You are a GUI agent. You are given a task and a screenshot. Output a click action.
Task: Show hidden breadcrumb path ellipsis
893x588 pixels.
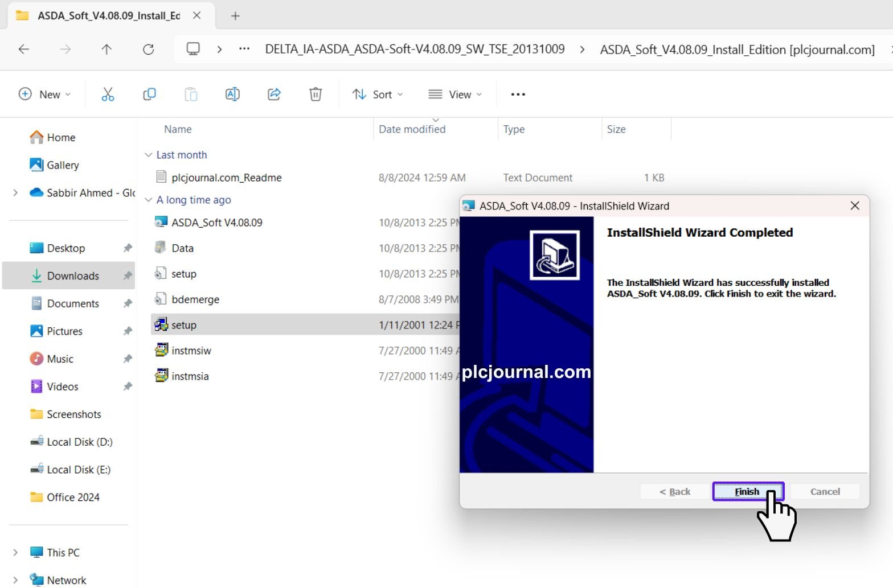244,49
